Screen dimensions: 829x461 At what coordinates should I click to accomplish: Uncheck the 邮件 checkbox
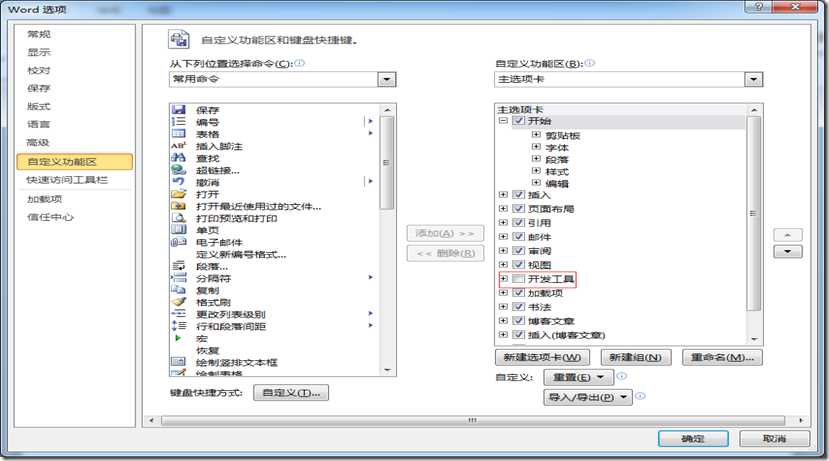pyautogui.click(x=519, y=236)
